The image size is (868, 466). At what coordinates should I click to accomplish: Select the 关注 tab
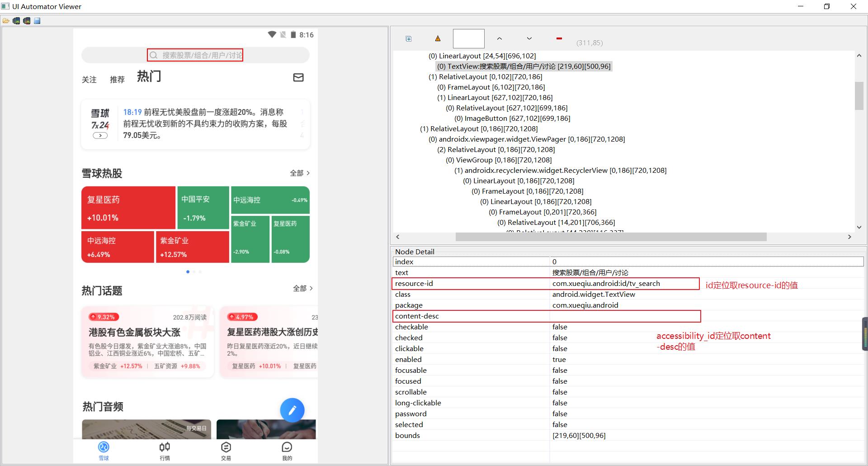[x=89, y=80]
